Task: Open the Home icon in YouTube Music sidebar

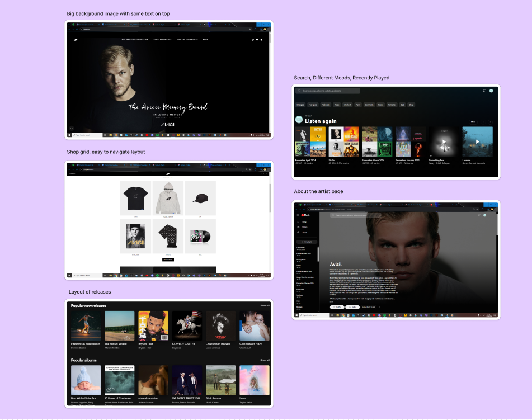Action: 298,222
